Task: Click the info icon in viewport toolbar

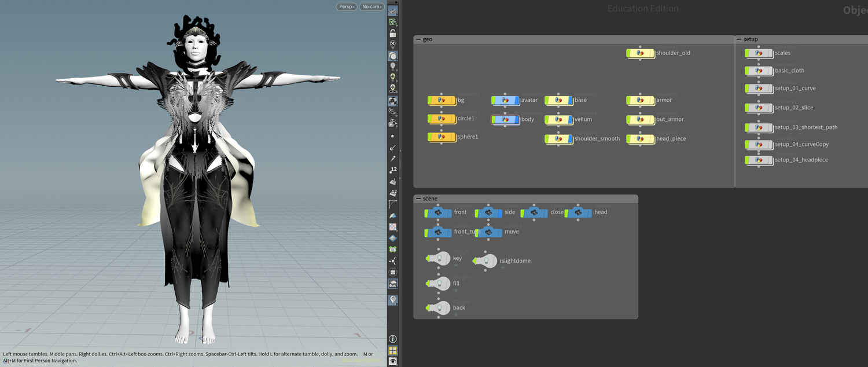Action: (393, 339)
